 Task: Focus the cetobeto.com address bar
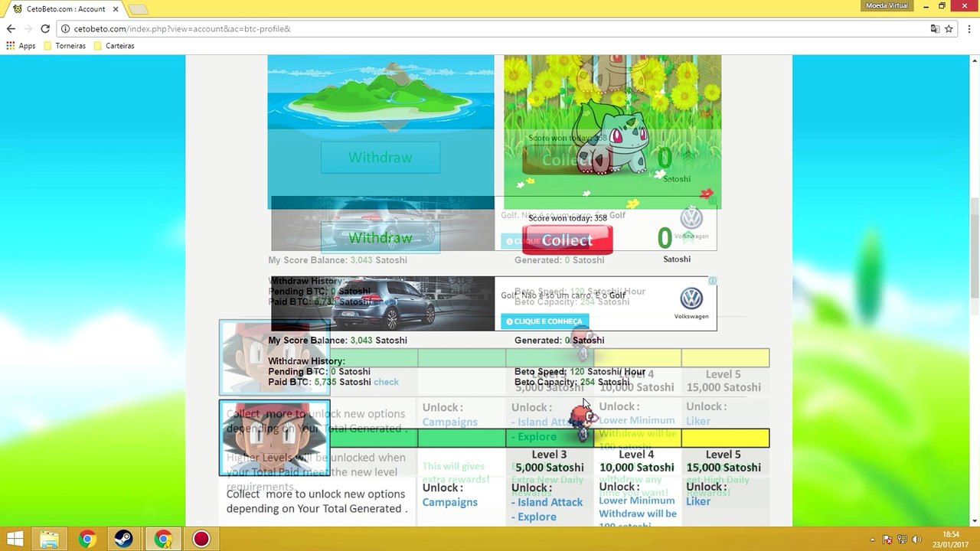click(x=490, y=28)
